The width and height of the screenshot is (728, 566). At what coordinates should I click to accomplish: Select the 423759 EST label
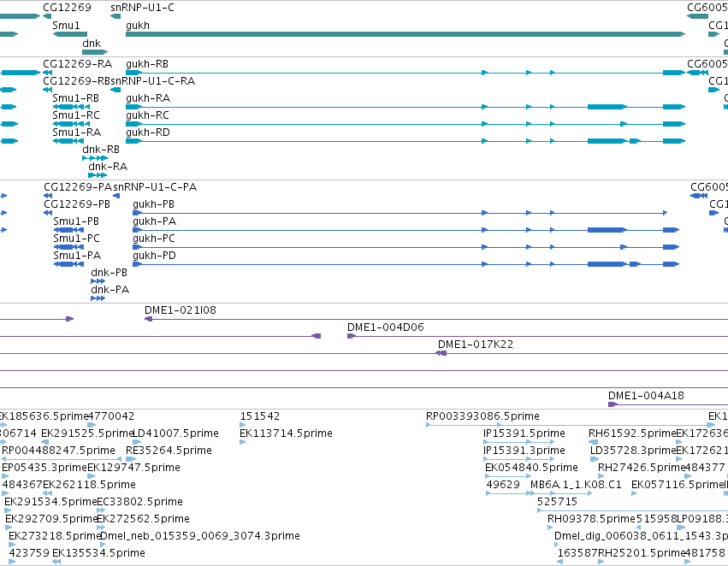click(x=29, y=554)
